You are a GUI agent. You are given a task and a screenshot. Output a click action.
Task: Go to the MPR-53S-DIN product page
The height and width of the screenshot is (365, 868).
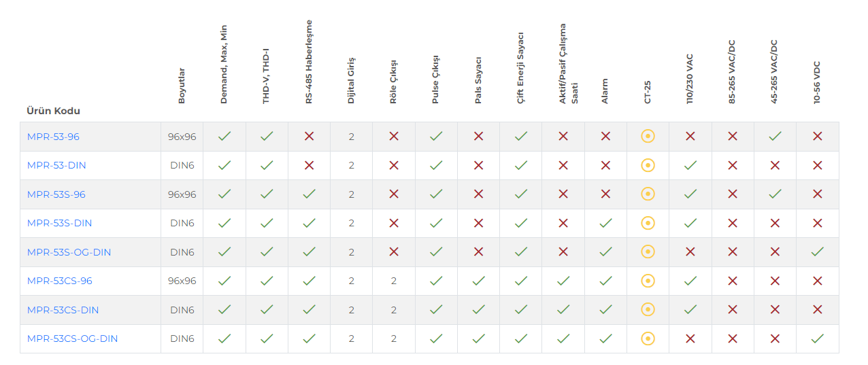pyautogui.click(x=60, y=223)
